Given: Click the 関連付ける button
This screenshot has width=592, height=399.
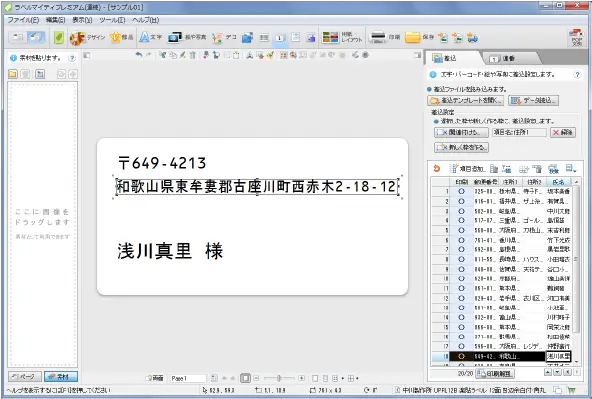Looking at the screenshot, I should [461, 132].
